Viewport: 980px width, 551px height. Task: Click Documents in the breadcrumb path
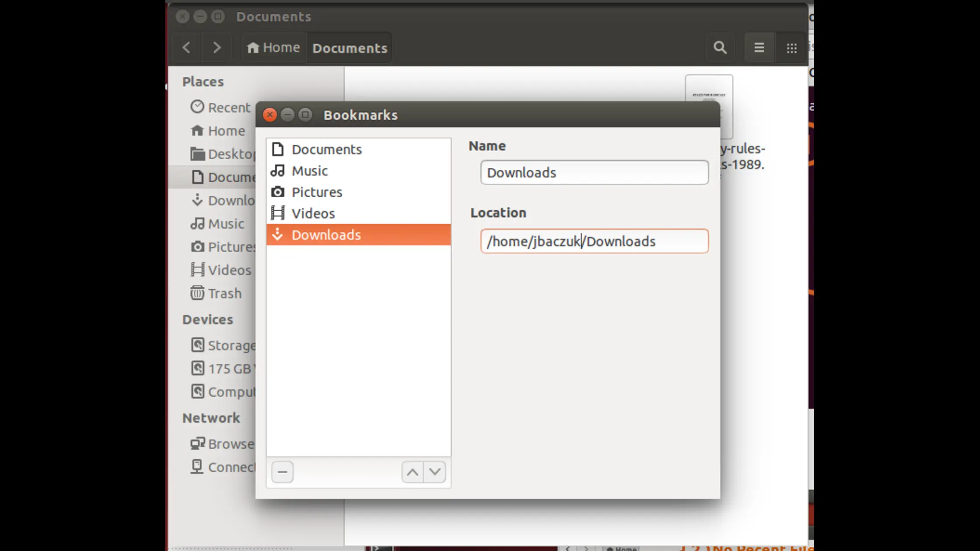point(349,48)
